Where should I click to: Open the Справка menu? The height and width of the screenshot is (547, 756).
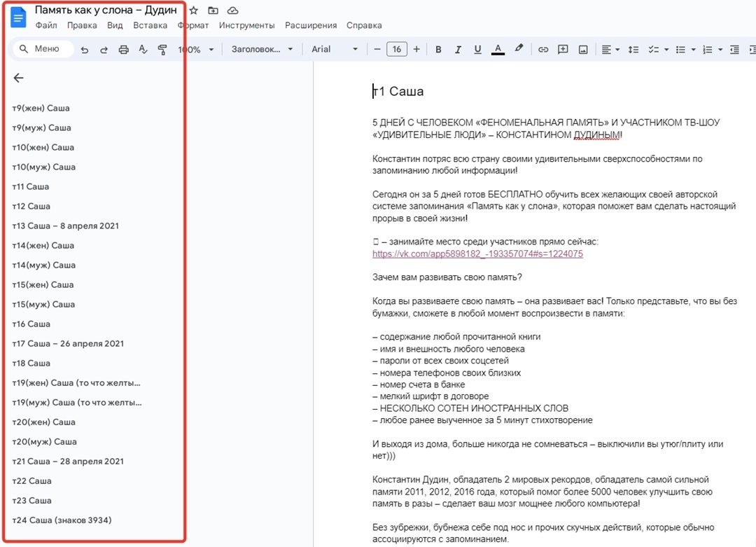click(364, 26)
